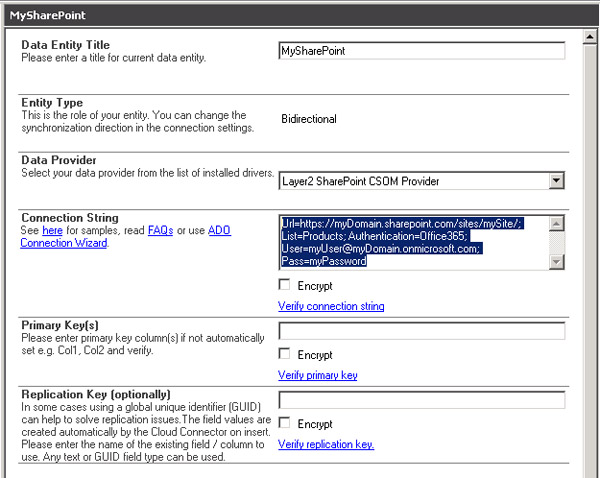Viewport: 600px width, 478px height.
Task: Click the Connection String section heading
Action: click(70, 217)
